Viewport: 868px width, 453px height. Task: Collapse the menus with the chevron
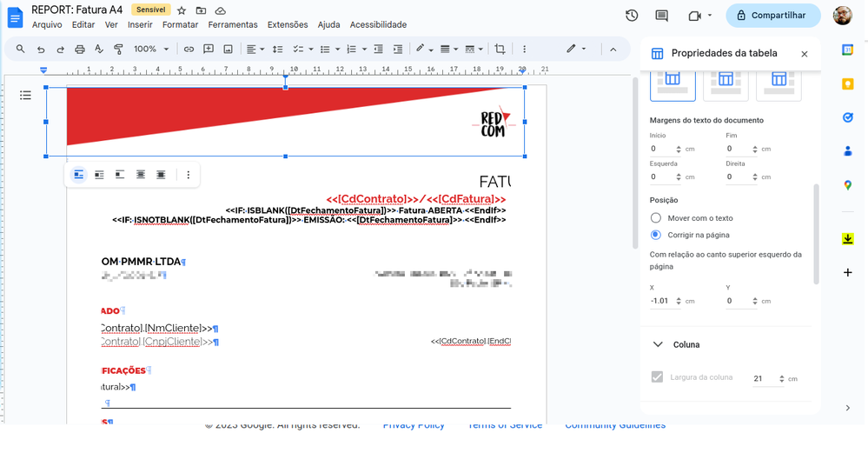click(x=613, y=50)
